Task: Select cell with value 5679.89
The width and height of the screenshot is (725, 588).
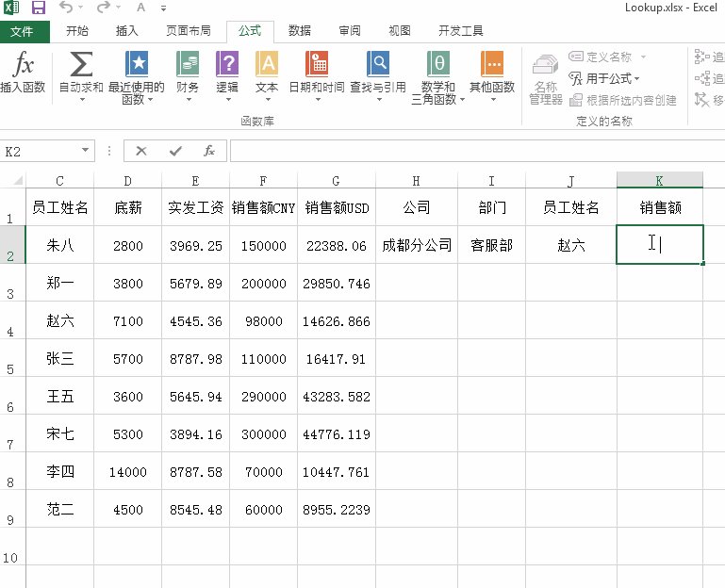Action: point(195,283)
